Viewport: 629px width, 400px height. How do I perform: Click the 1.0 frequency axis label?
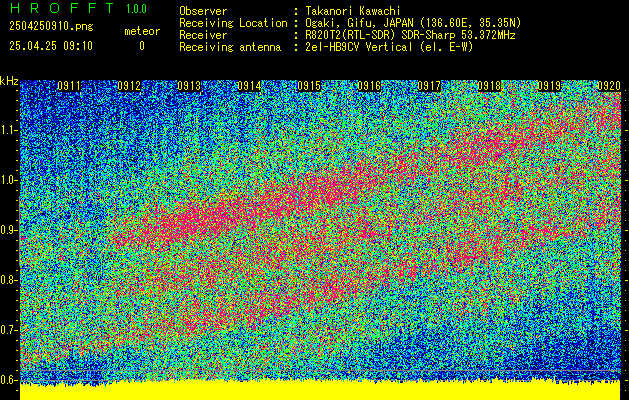coord(9,181)
